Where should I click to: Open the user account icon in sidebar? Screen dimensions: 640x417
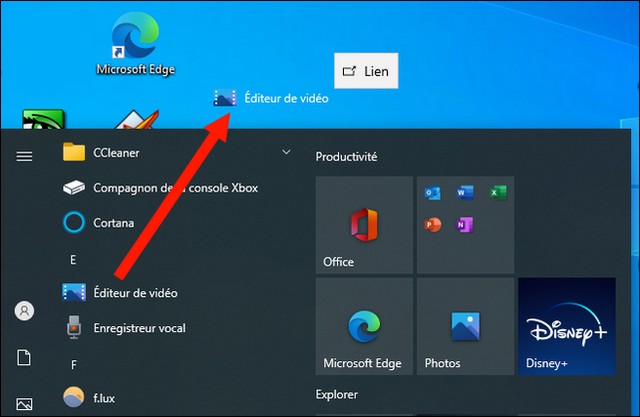click(x=24, y=311)
